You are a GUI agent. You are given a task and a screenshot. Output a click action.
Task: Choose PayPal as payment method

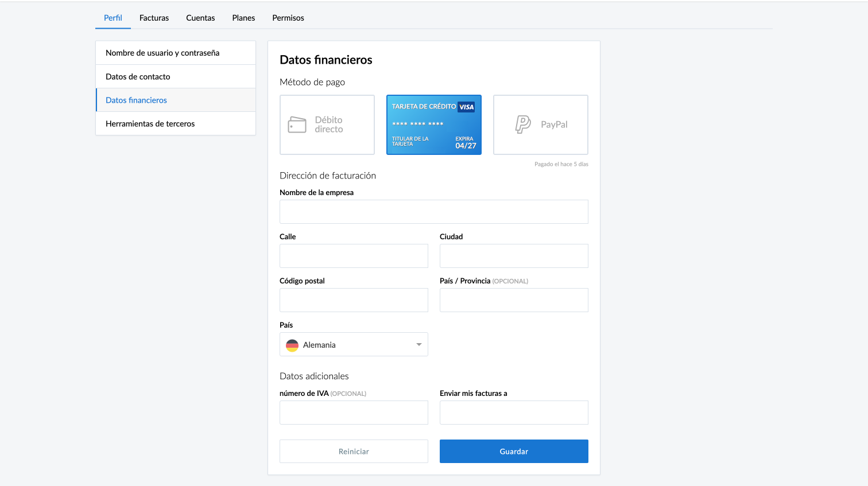coord(541,125)
